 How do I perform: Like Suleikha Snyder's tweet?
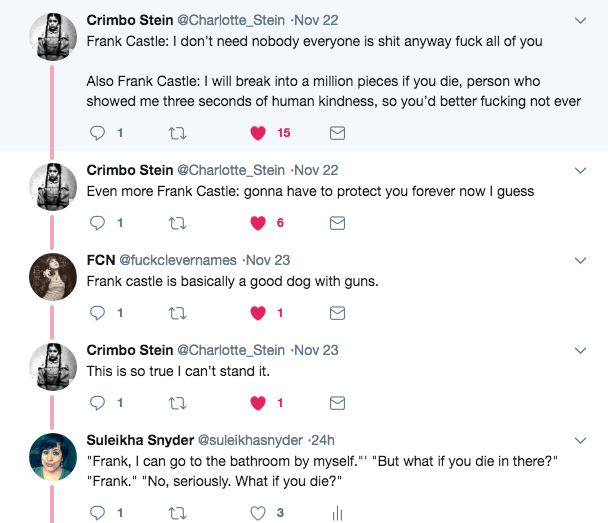(x=259, y=513)
